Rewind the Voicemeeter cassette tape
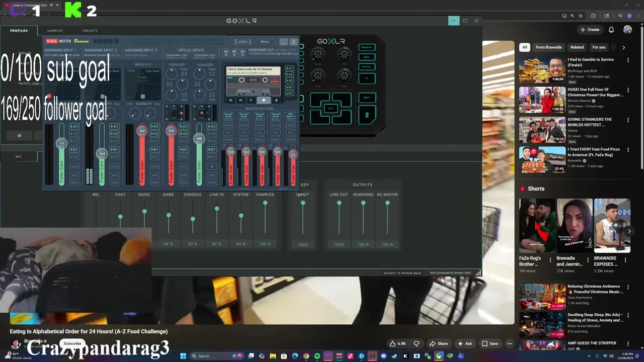The image size is (644, 362). 230,100
